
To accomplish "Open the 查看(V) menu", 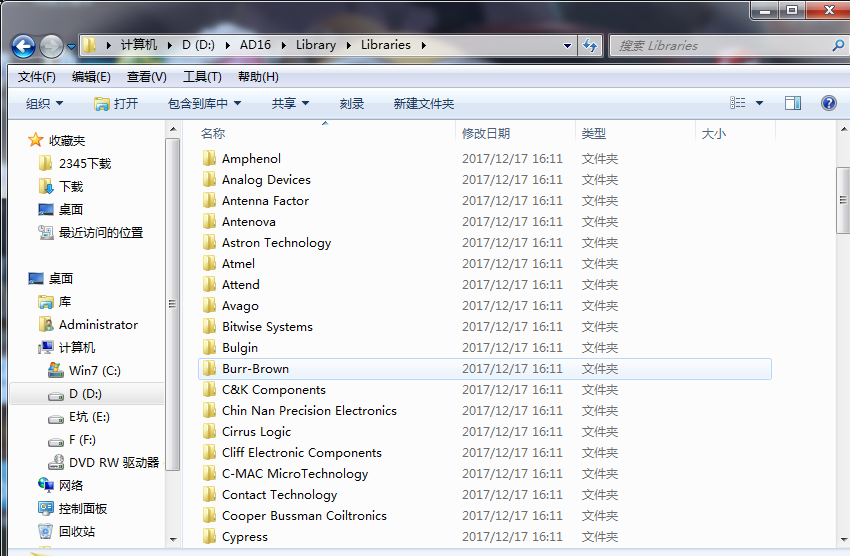I will tap(146, 77).
